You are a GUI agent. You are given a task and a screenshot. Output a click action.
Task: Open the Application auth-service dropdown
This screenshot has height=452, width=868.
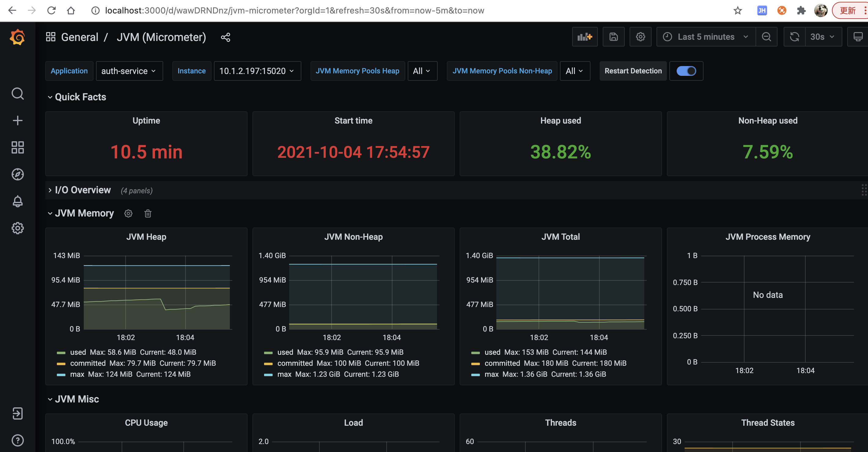point(129,71)
